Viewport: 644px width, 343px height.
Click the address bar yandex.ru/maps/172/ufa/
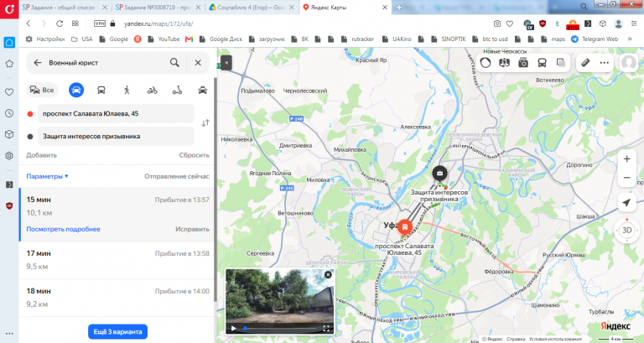coord(158,23)
